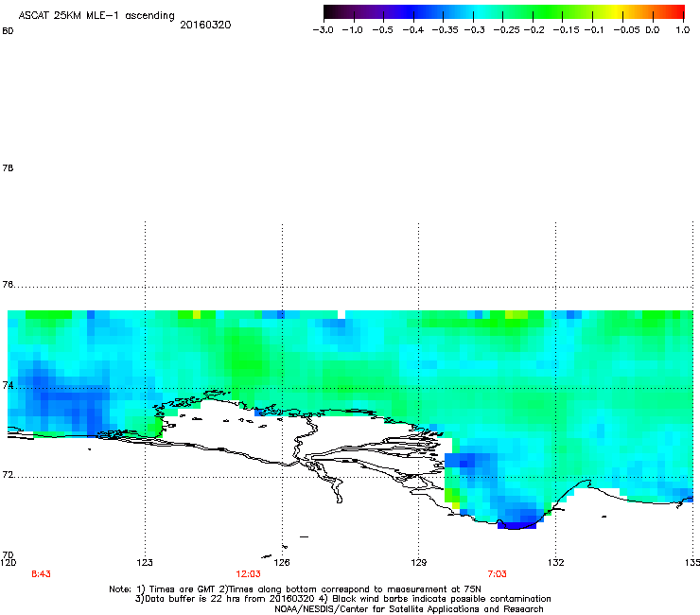Click the -1.0 colorbar label
The image size is (700, 615).
pyautogui.click(x=352, y=30)
